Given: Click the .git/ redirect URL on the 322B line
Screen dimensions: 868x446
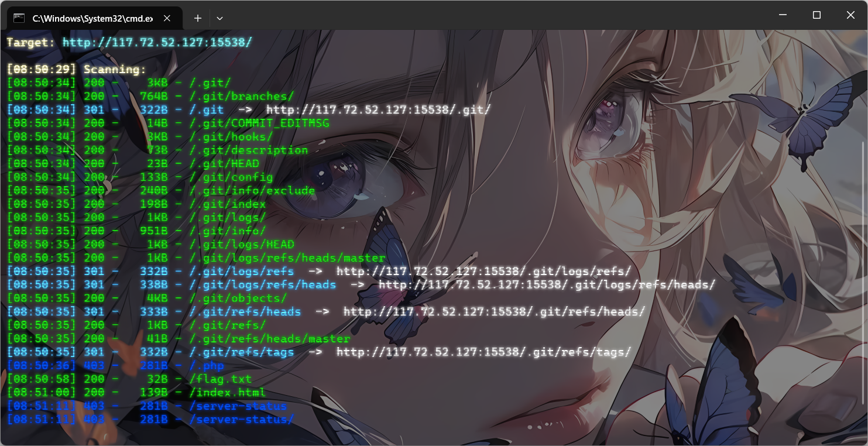Looking at the screenshot, I should click(378, 109).
